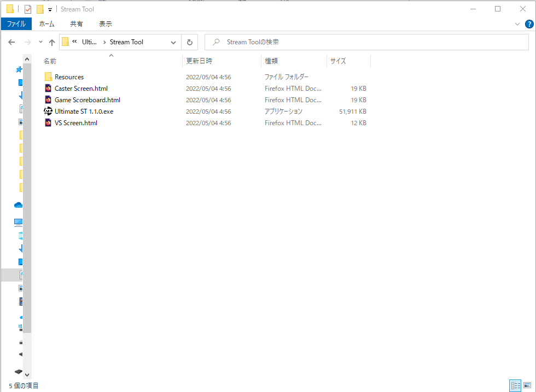Select VS Screen.html file name

click(76, 122)
